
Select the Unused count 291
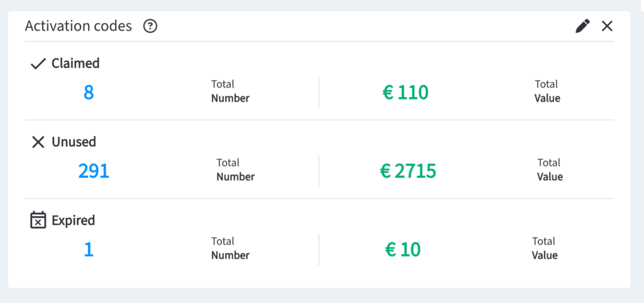[94, 171]
